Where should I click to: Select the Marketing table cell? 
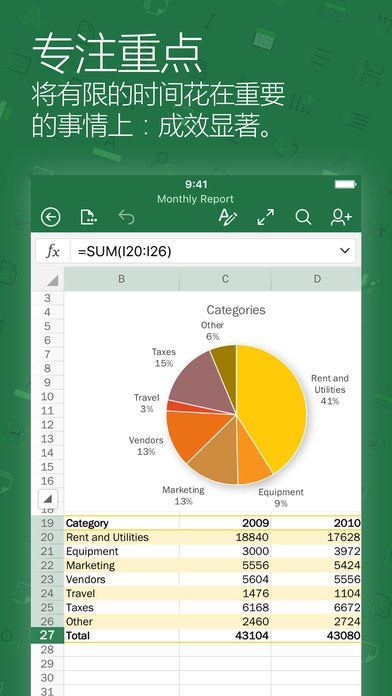click(x=122, y=565)
